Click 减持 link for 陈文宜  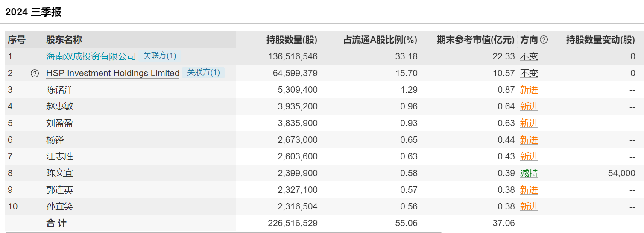(529, 173)
